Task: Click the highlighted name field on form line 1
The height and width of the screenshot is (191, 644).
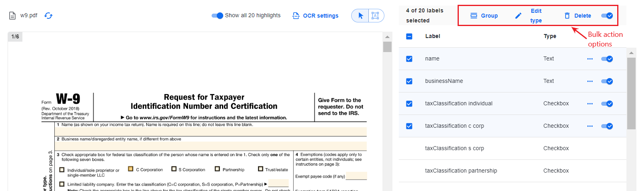Action: (x=211, y=132)
